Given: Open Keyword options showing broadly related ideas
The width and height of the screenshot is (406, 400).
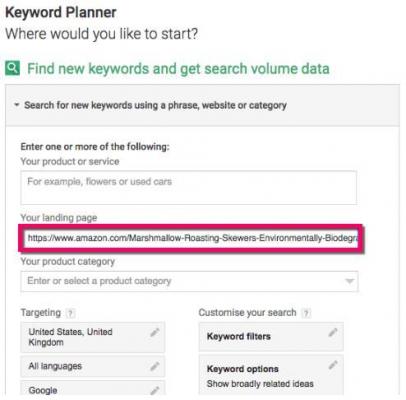Looking at the screenshot, I should [x=271, y=375].
